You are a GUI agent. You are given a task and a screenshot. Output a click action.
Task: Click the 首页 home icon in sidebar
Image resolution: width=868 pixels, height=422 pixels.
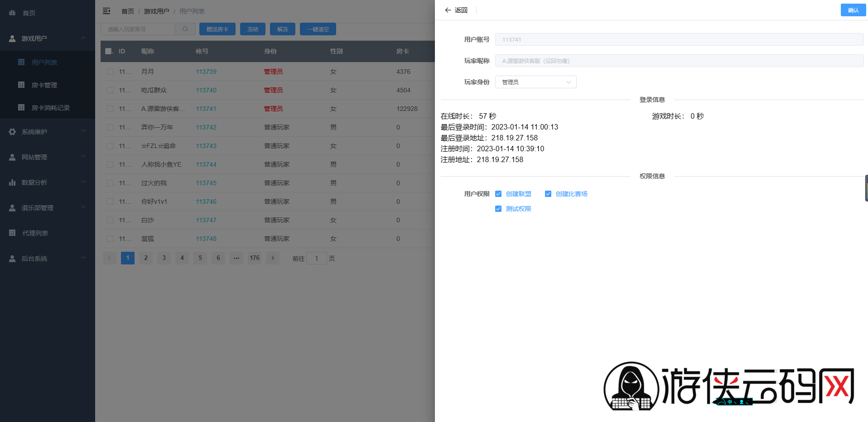click(x=12, y=13)
